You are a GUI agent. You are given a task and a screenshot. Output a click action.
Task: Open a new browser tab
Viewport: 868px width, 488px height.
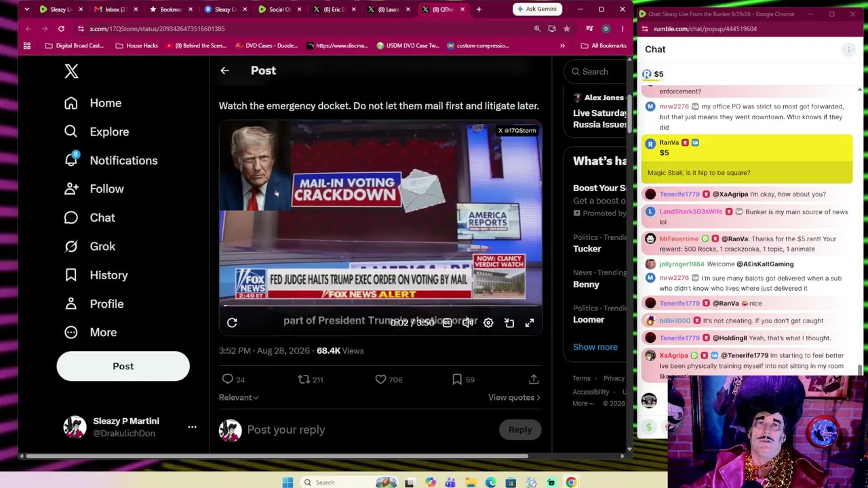tap(479, 9)
